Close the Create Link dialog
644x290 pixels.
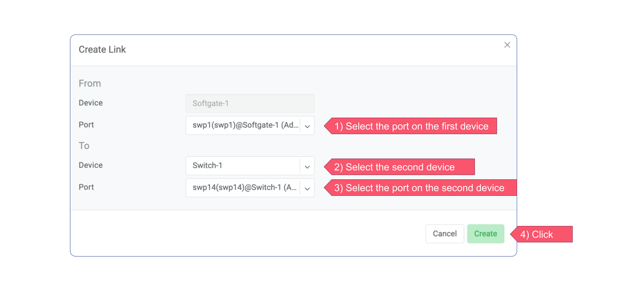coord(507,45)
